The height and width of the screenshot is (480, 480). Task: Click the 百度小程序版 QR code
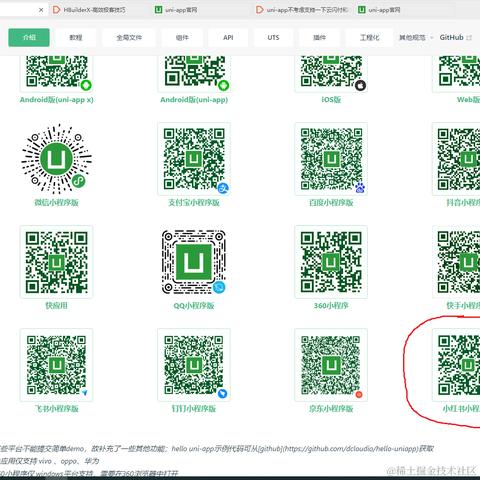pos(331,159)
